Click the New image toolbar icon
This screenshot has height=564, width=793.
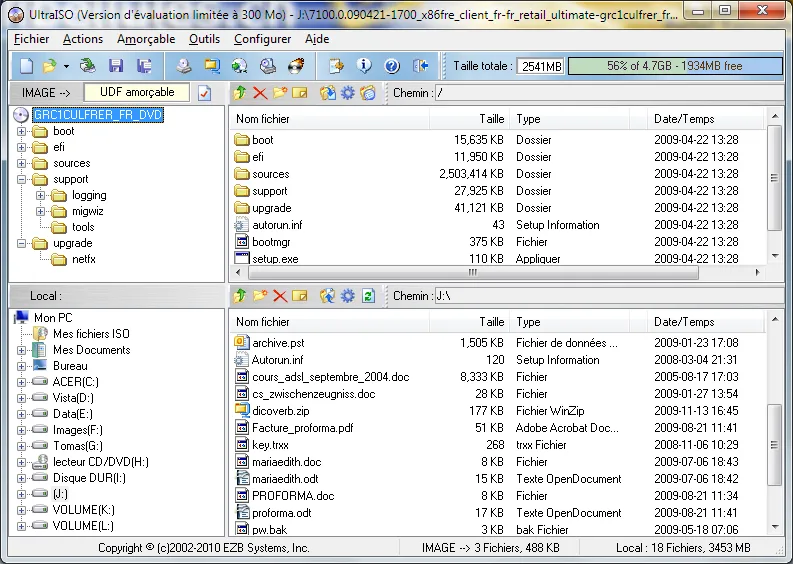pos(26,66)
